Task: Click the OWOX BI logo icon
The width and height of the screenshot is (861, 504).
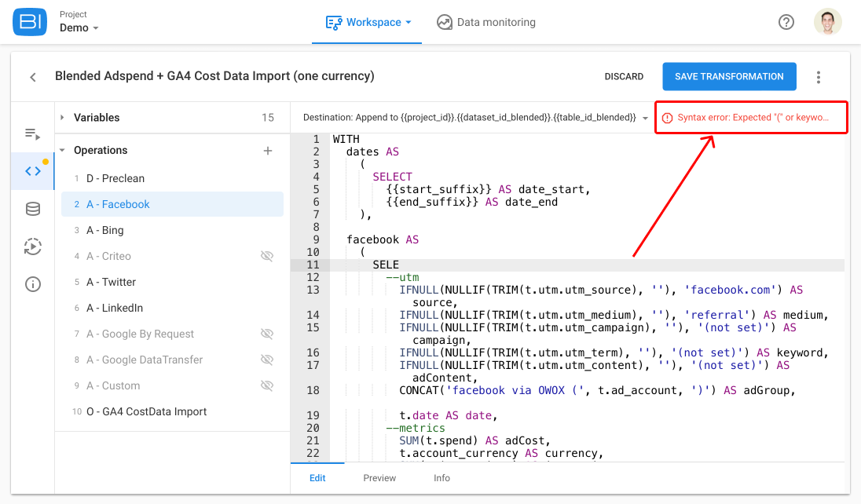Action: click(30, 22)
